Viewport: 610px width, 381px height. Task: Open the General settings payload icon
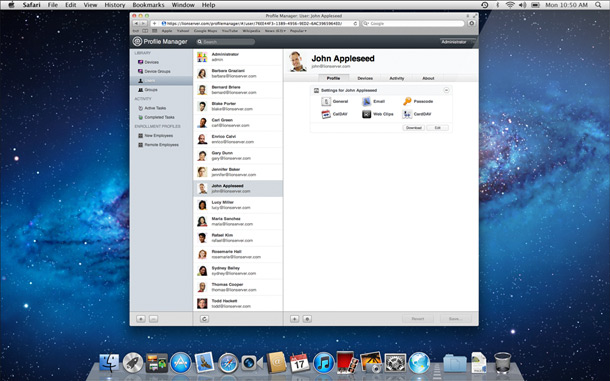click(x=326, y=102)
